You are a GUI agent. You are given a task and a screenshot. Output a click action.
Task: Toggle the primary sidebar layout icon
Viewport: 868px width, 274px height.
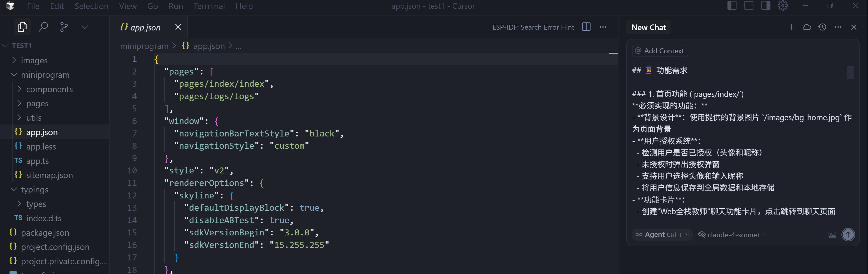point(732,6)
